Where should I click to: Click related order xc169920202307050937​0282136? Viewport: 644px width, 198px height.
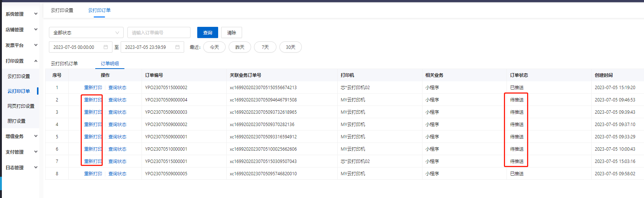pos(262,124)
